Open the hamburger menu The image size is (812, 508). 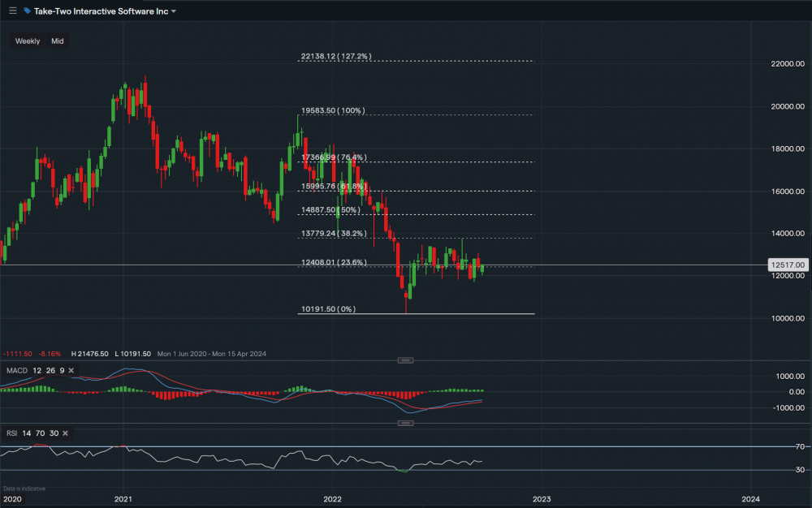point(12,11)
